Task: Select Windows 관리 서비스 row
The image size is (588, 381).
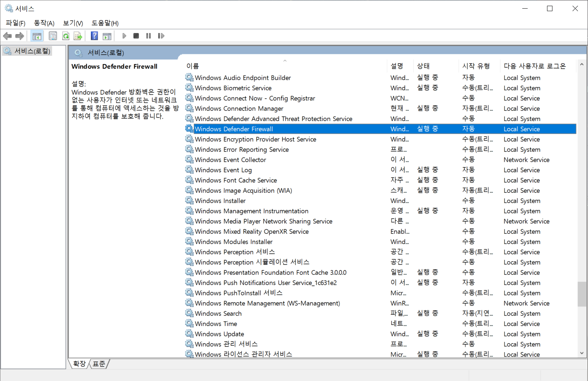Action: click(380, 344)
